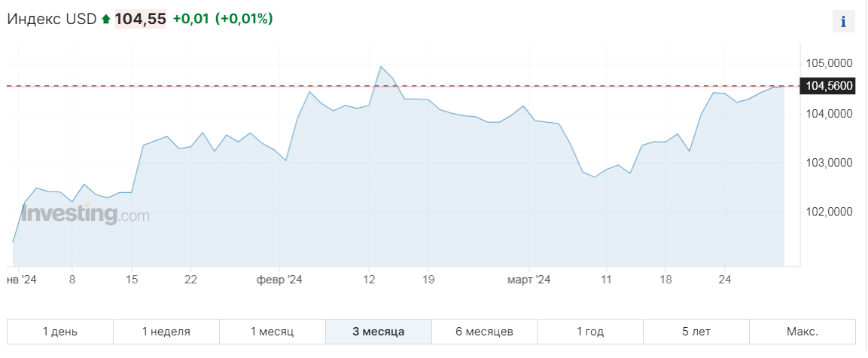Click the февр '24 date label
The width and height of the screenshot is (868, 358).
279,280
